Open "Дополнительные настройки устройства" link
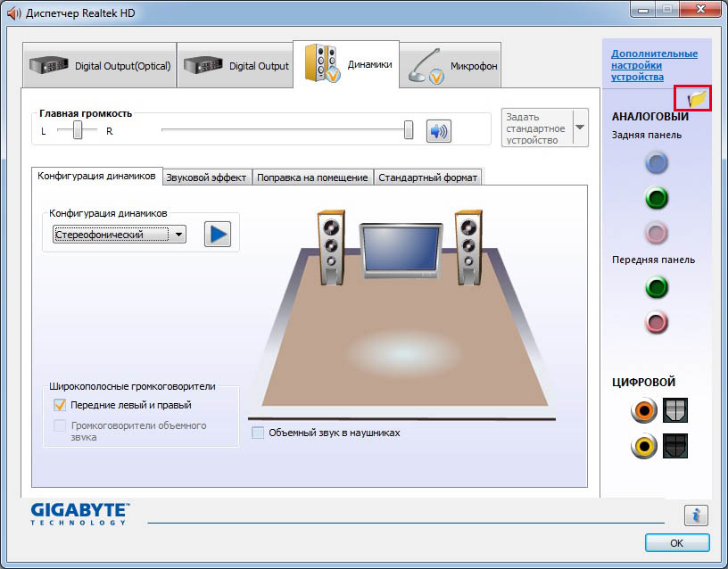The height and width of the screenshot is (569, 728). (x=654, y=65)
